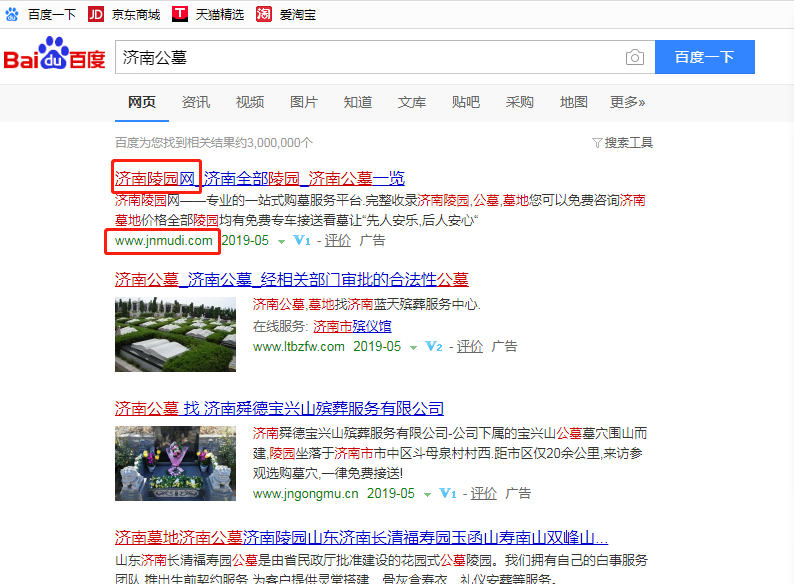
Task: Open the 搜索工具 search tools
Action: coord(622,143)
